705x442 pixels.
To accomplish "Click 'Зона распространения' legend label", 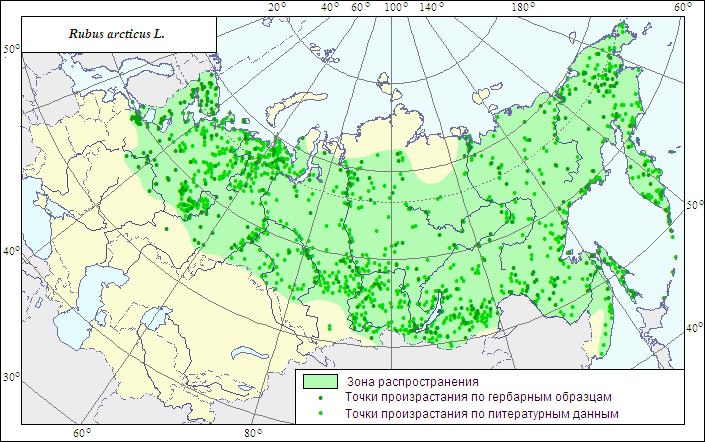I will (x=413, y=382).
